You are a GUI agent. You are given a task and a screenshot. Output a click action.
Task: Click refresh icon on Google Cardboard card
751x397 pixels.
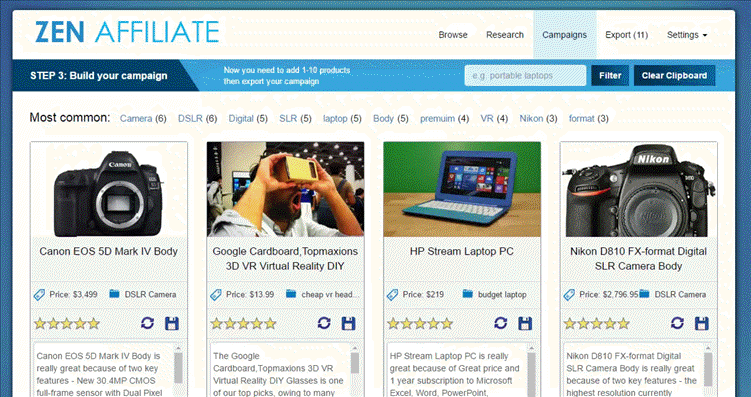[x=324, y=323]
